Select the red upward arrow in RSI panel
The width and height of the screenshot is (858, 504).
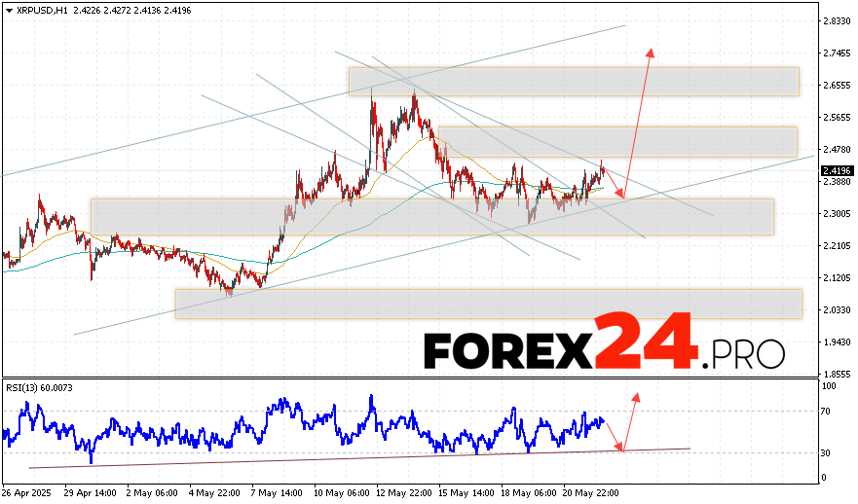630,418
